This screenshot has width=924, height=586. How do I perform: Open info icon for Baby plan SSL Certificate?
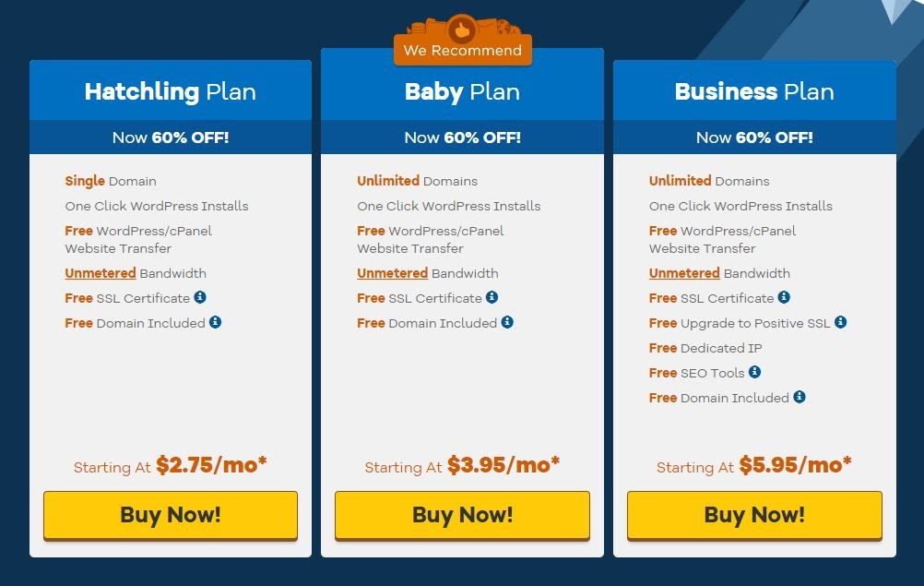click(x=492, y=297)
